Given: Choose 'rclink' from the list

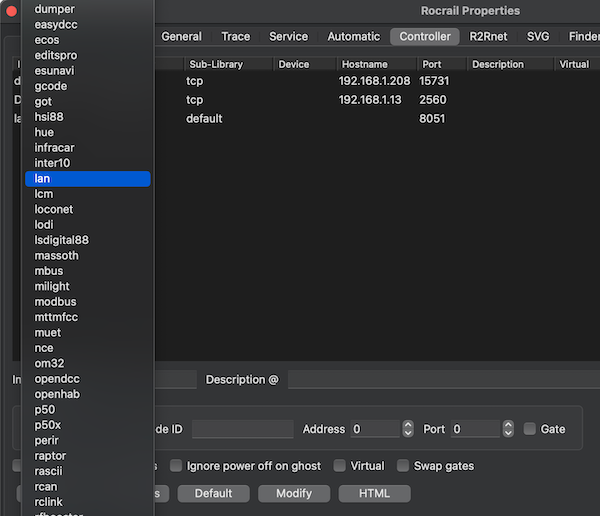Looking at the screenshot, I should click(x=88, y=502).
